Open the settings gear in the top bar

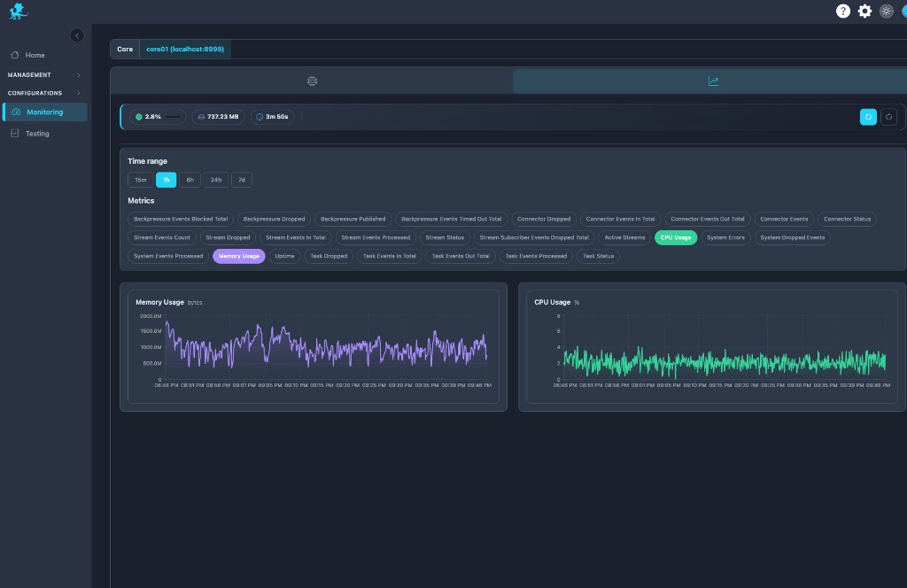(x=864, y=11)
